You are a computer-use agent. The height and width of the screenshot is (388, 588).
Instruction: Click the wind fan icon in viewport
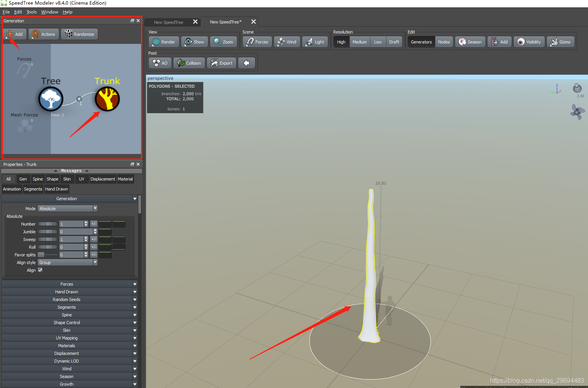577,112
